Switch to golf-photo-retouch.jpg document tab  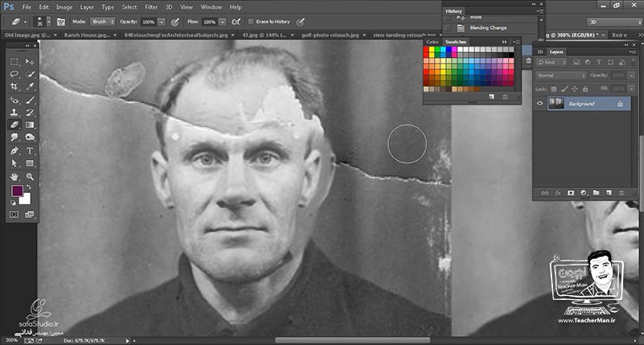click(x=330, y=35)
